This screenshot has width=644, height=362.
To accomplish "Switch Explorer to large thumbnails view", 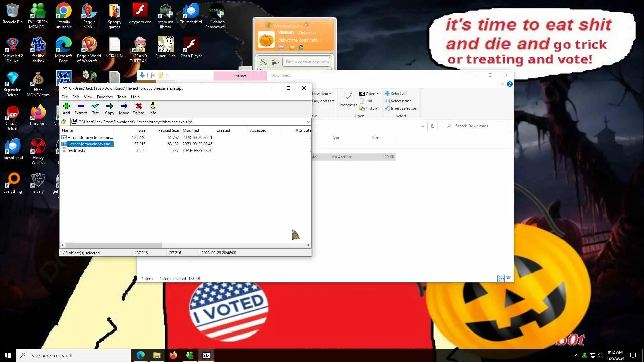I will tap(508, 278).
